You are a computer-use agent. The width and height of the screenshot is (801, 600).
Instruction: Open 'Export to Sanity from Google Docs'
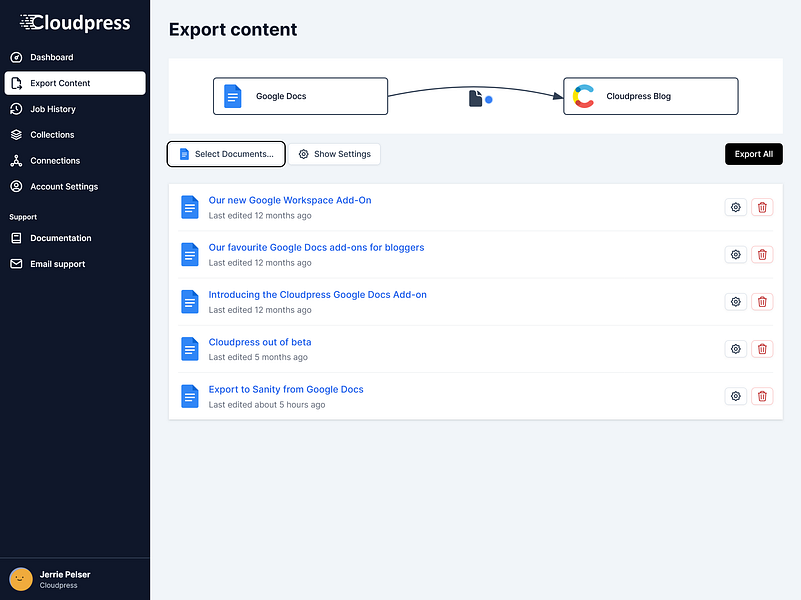286,390
